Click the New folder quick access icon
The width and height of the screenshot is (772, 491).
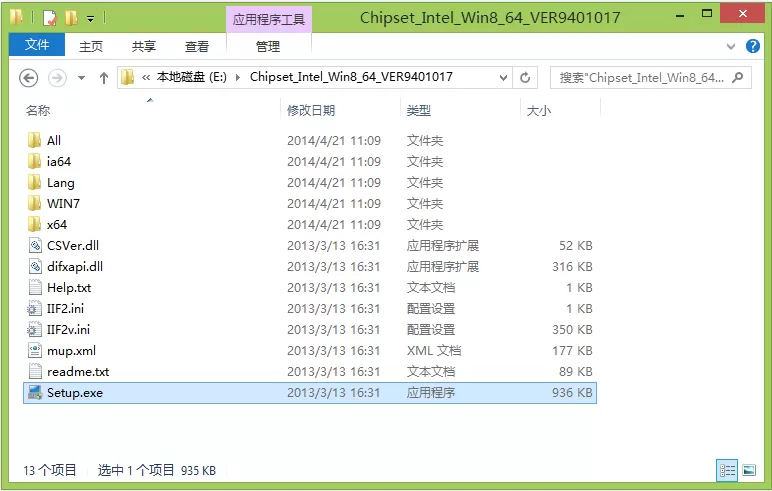tap(72, 18)
